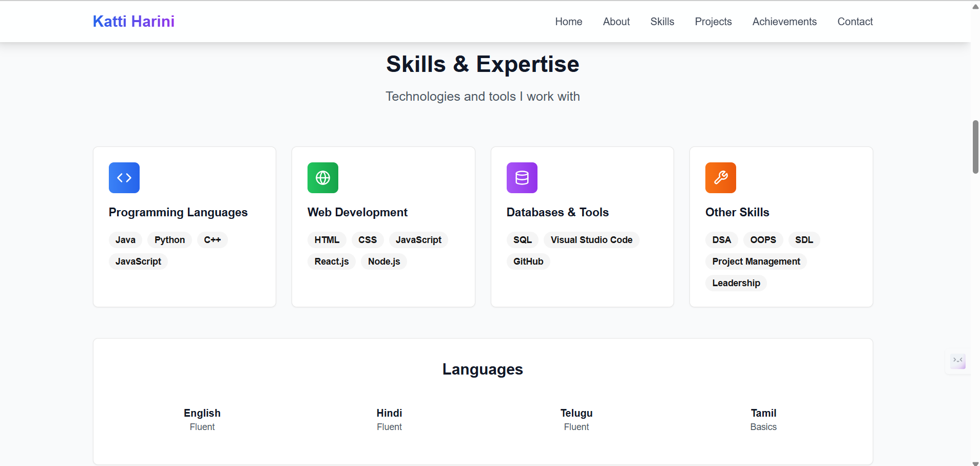Image resolution: width=980 pixels, height=466 pixels.
Task: Click the Fluent level under English
Action: pos(202,427)
